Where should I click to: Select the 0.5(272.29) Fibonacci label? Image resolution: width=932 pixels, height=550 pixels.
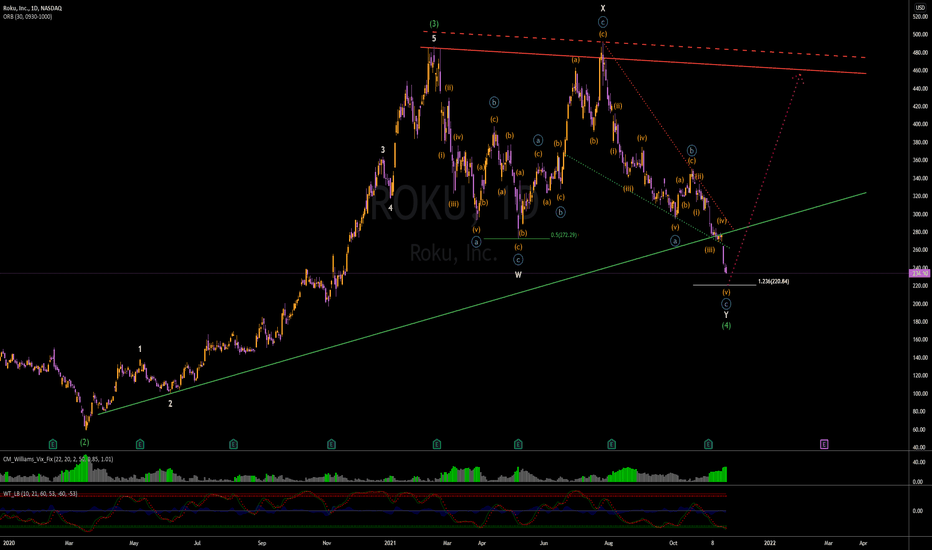[x=563, y=235]
